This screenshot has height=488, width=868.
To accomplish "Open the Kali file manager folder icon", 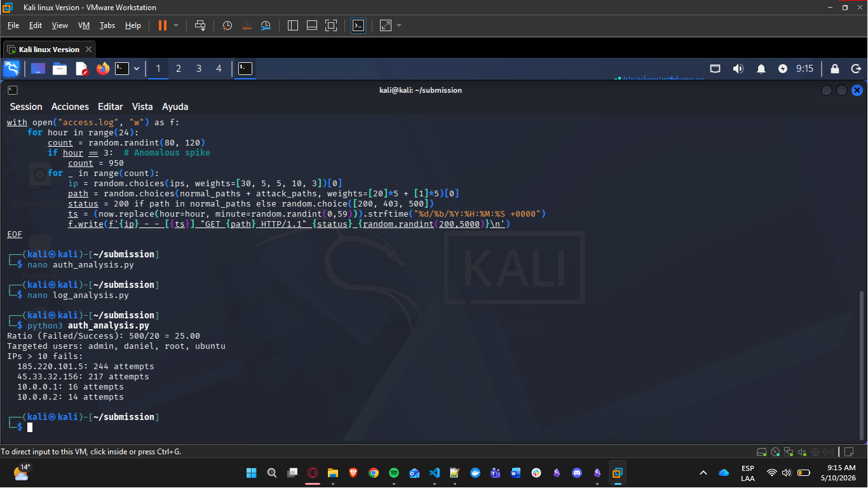I will [60, 69].
